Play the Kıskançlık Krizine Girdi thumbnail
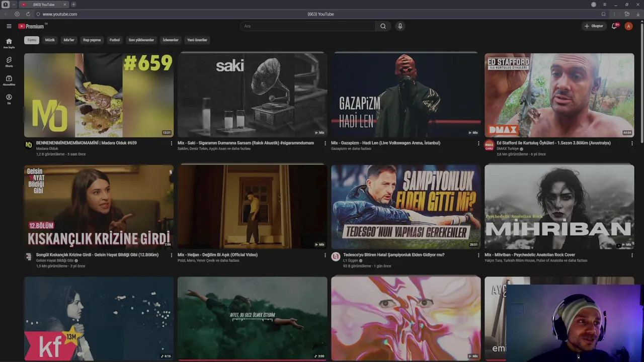This screenshot has width=644, height=362. point(99,207)
